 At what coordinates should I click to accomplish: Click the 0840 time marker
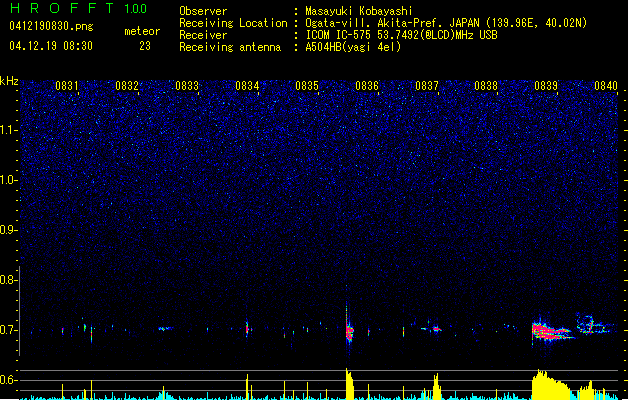pos(606,86)
